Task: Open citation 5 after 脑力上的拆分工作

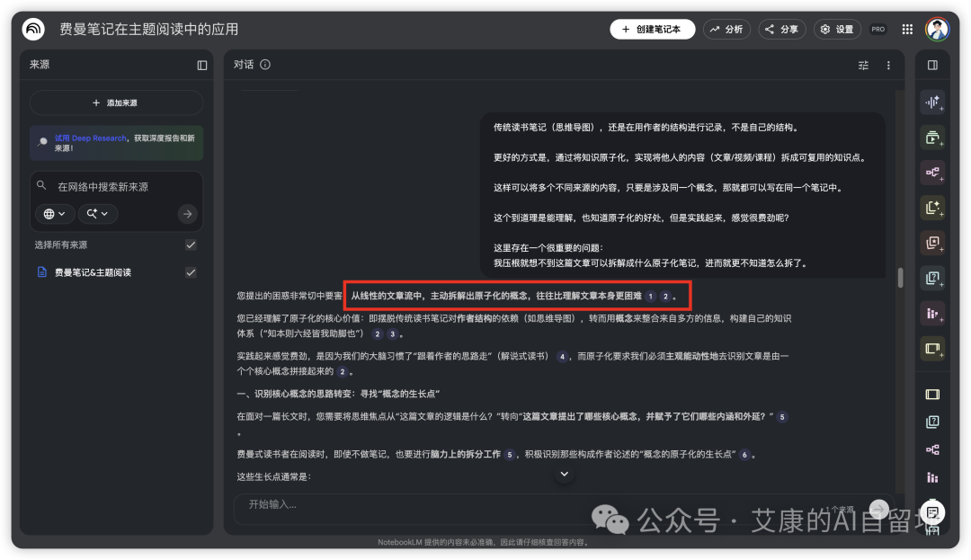Action: point(509,455)
